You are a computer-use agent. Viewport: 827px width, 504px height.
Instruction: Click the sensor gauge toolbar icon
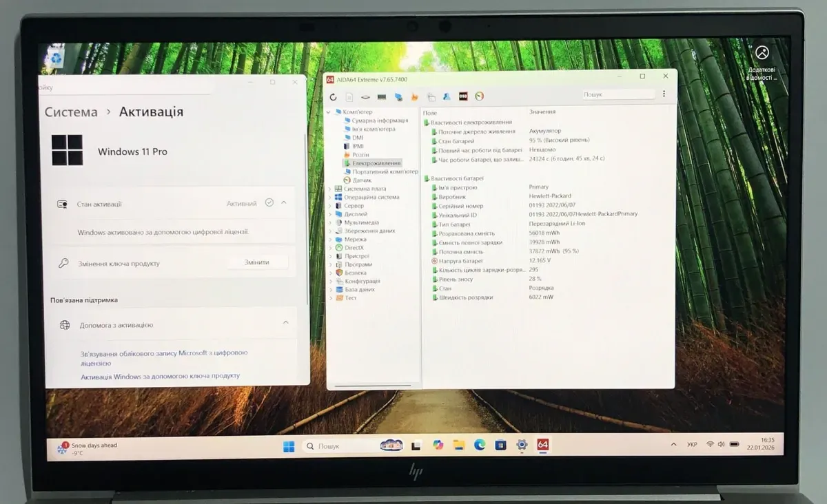coord(480,96)
